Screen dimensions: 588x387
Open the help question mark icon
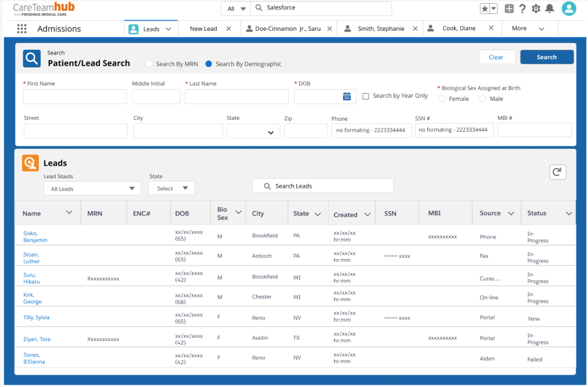point(523,9)
